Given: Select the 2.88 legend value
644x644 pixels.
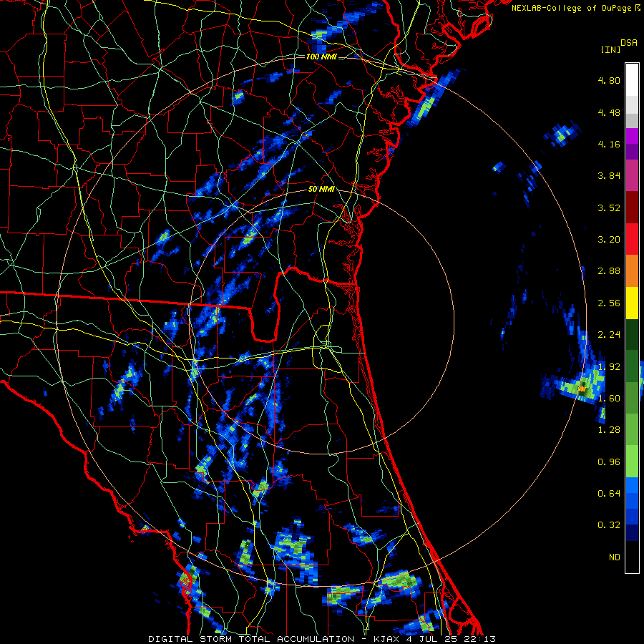Looking at the screenshot, I should 609,271.
